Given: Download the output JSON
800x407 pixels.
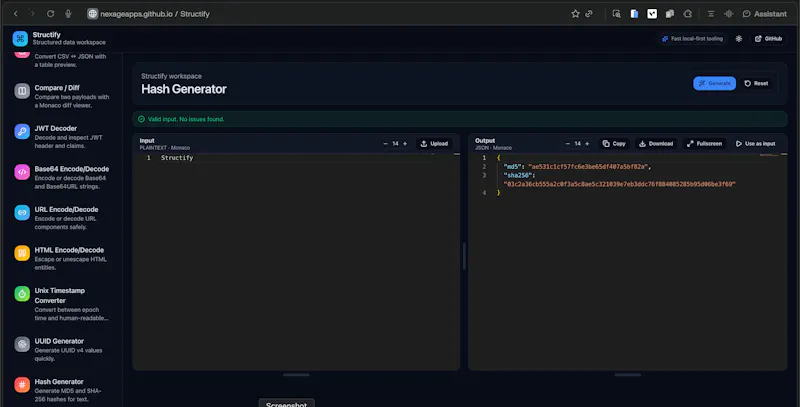Looking at the screenshot, I should [656, 144].
